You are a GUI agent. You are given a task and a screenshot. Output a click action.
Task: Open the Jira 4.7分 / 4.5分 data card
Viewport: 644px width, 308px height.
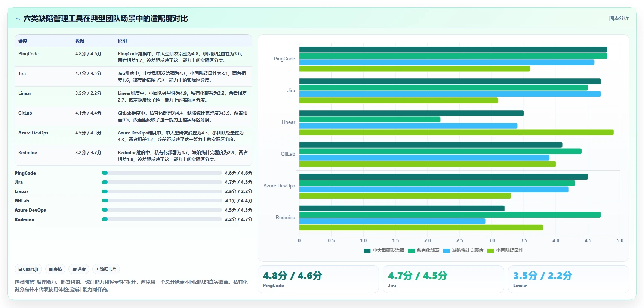(x=443, y=279)
